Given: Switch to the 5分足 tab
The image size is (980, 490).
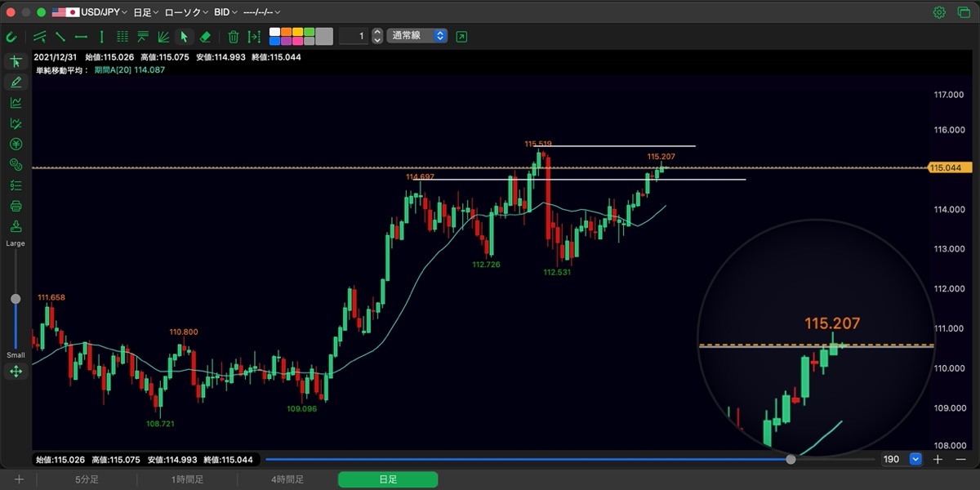Looking at the screenshot, I should (x=87, y=479).
